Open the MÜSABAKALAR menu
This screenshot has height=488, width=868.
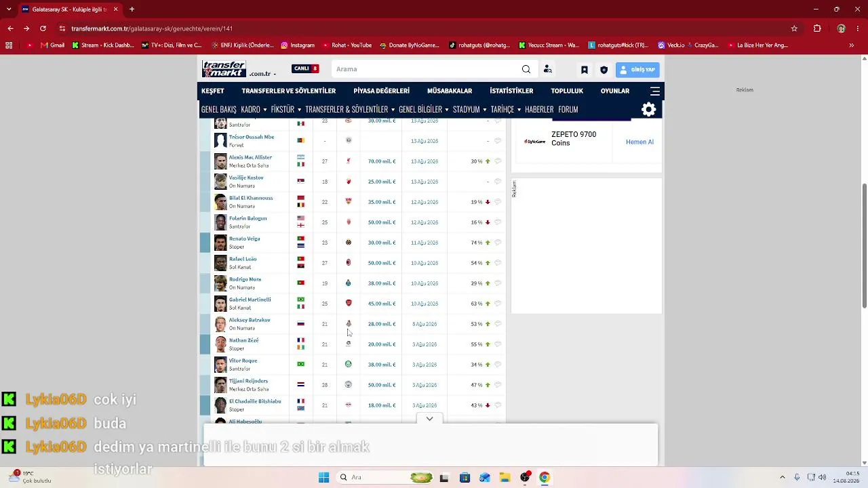(x=450, y=91)
